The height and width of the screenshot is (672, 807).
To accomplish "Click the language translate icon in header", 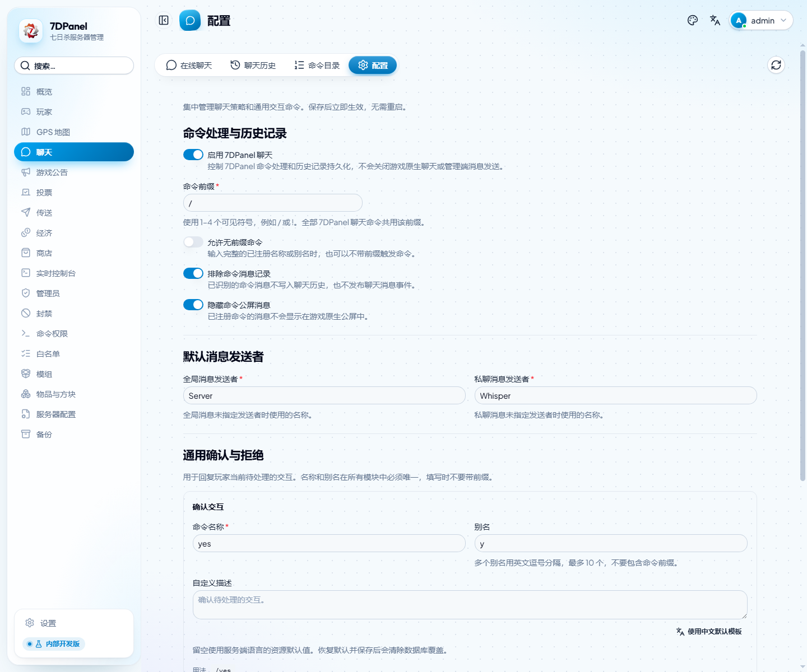I will 715,21.
